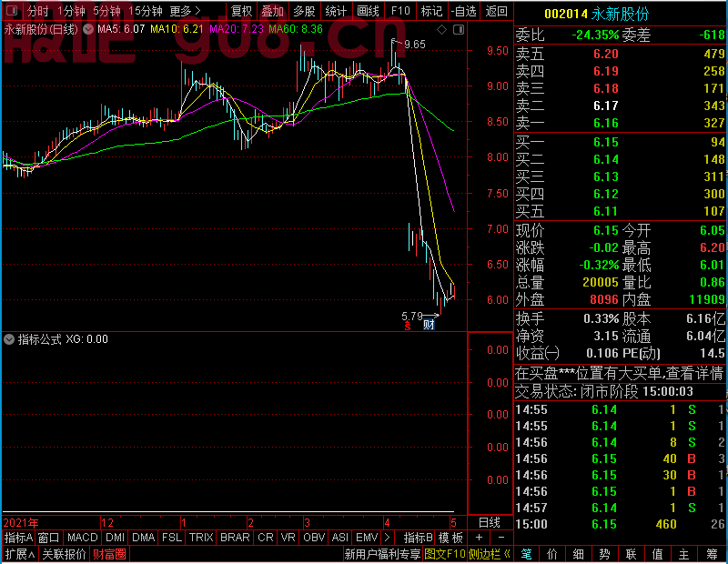Open the F10 company info
This screenshot has width=728, height=564.
(400, 11)
